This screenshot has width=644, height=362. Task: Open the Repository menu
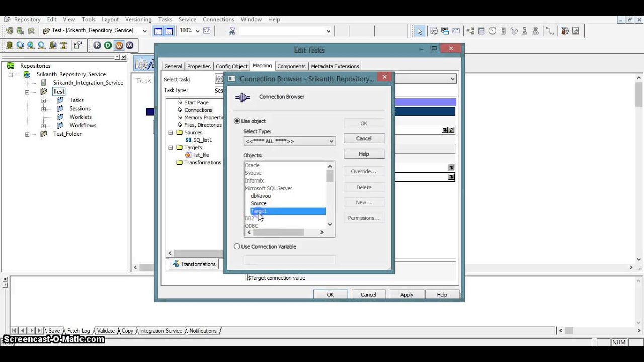(27, 19)
